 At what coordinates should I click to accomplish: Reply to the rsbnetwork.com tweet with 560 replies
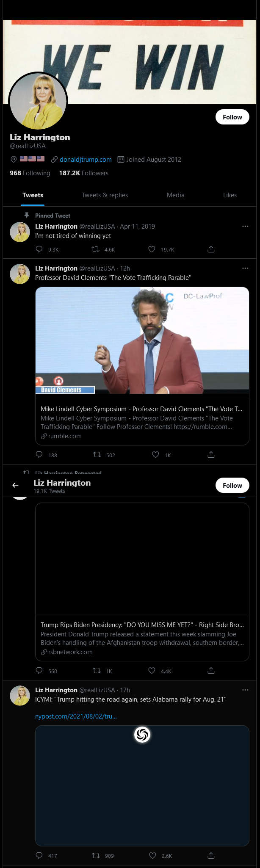pyautogui.click(x=39, y=671)
